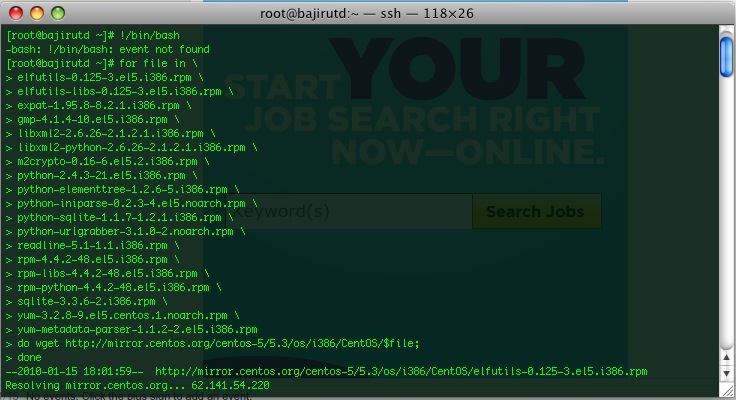Click line '[root@bajirutd ~]# !/bin/bash'

pos(93,35)
